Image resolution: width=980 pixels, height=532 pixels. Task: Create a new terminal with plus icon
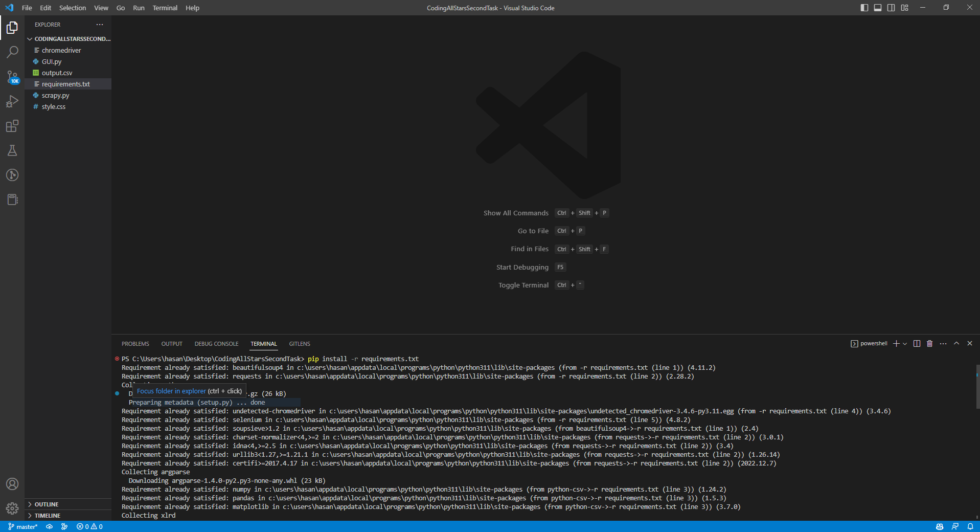click(896, 343)
